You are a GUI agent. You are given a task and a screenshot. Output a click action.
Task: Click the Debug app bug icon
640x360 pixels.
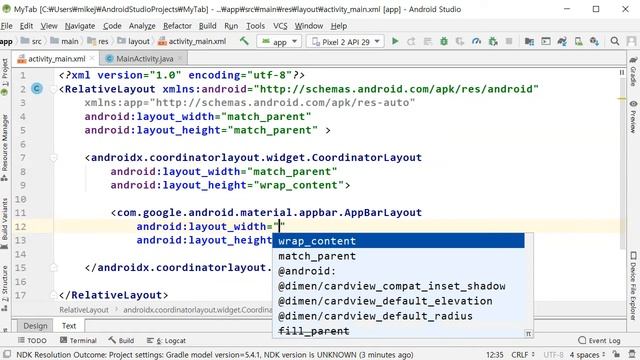[444, 41]
